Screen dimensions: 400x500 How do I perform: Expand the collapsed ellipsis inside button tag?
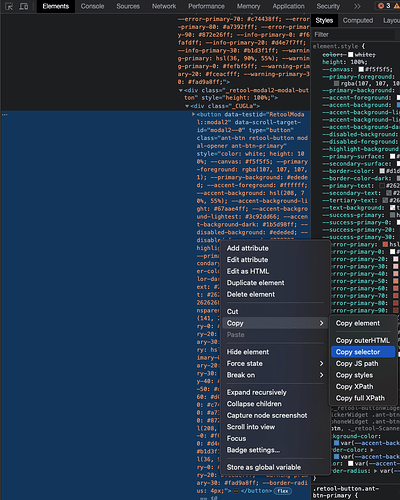point(236,491)
